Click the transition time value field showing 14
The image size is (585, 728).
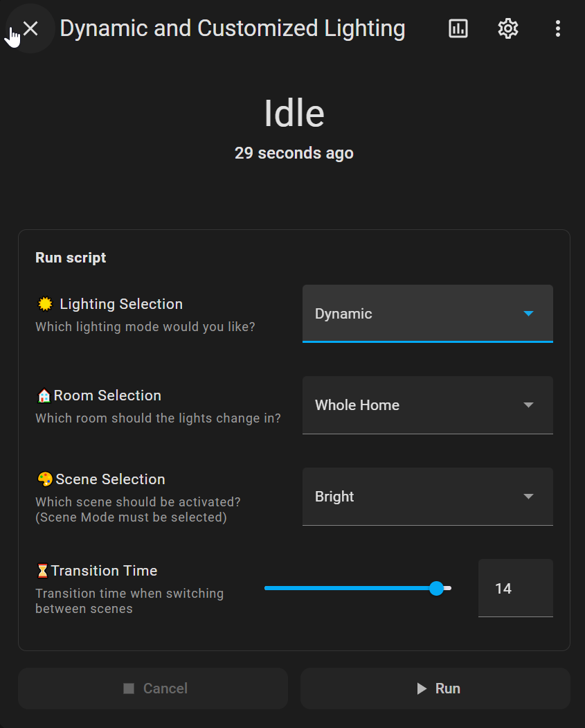click(515, 588)
